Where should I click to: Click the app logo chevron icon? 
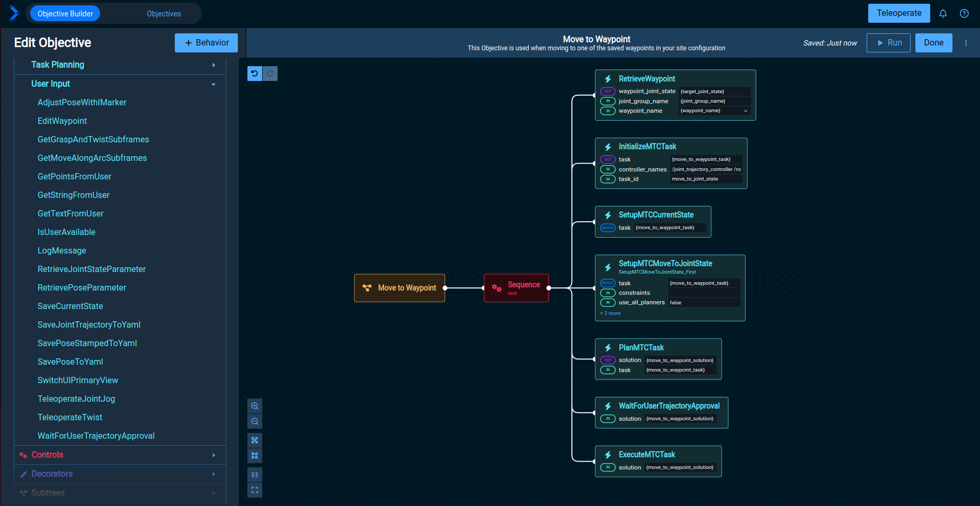click(x=14, y=13)
